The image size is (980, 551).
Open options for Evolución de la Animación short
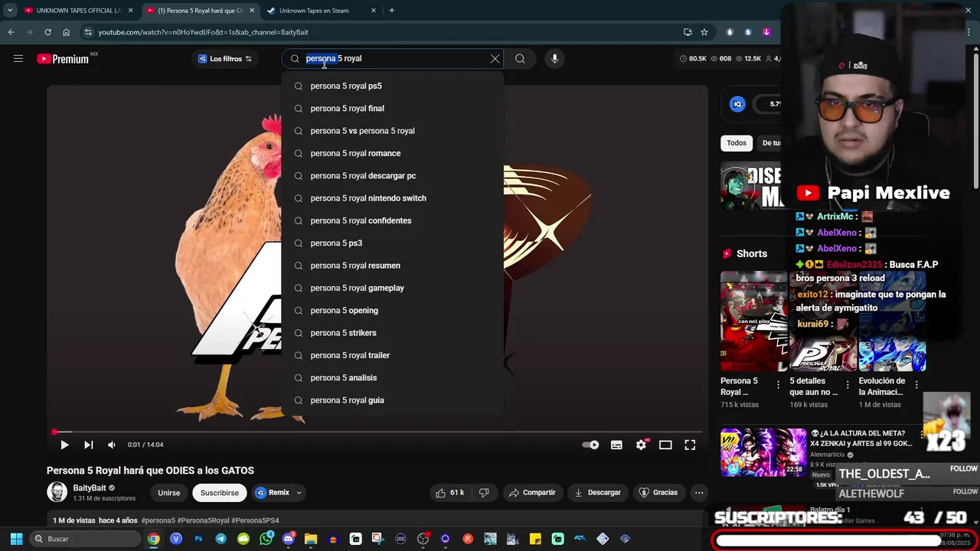click(x=916, y=385)
